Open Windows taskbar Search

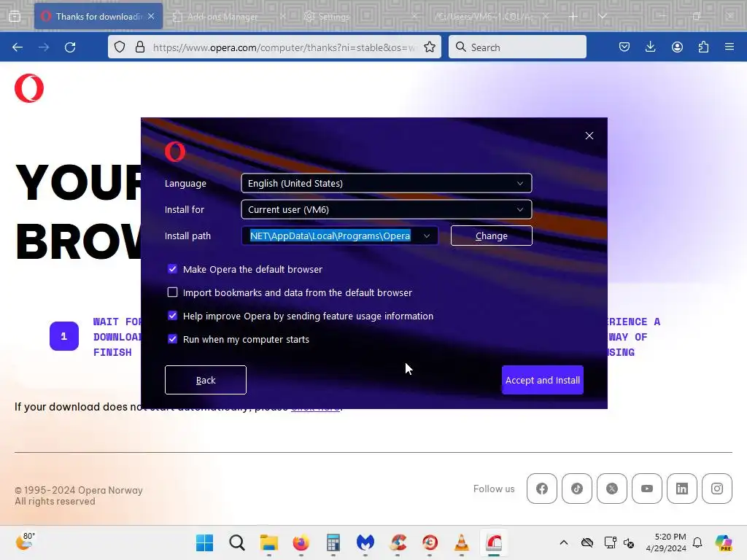pos(237,542)
